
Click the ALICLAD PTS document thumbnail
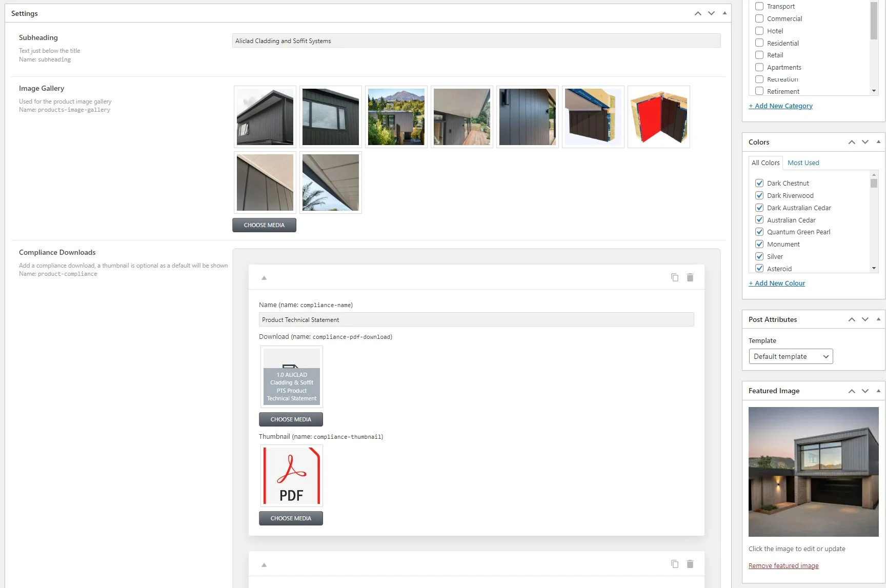pos(292,377)
